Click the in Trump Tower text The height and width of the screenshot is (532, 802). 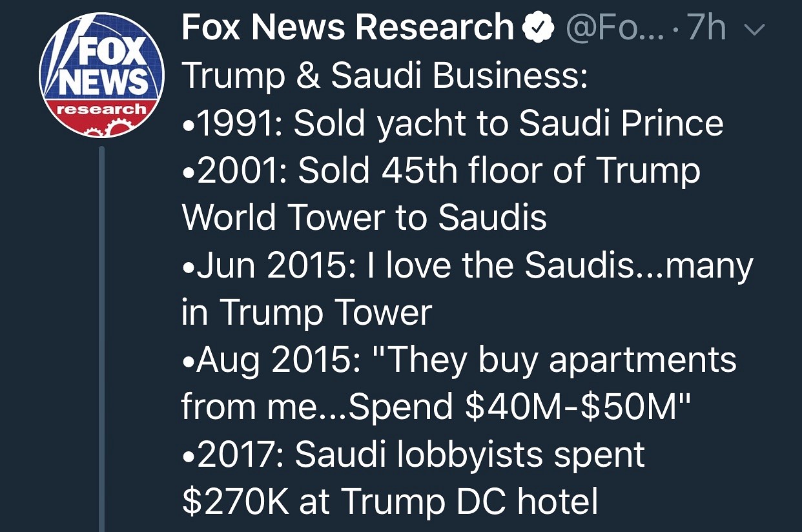pyautogui.click(x=306, y=312)
